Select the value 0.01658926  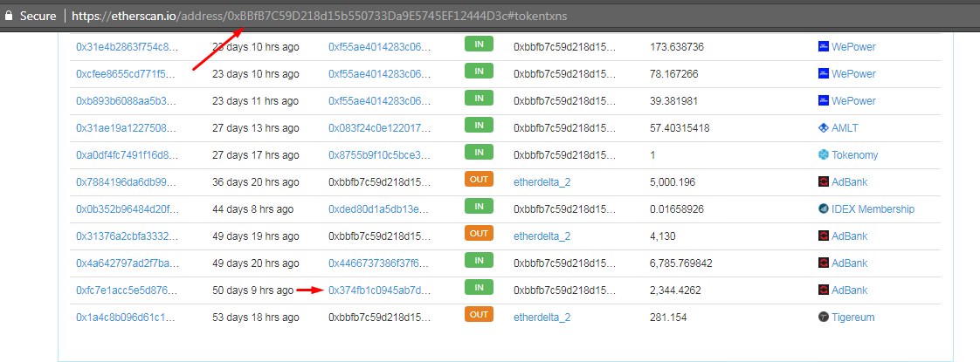point(677,209)
